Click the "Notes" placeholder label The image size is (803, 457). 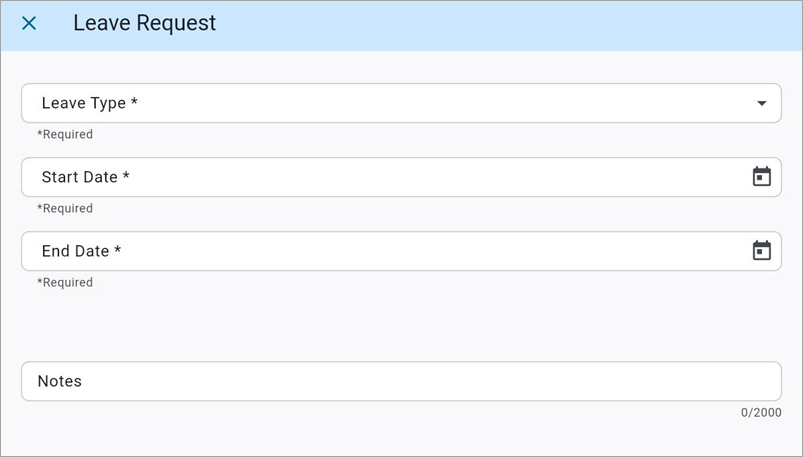tap(59, 381)
